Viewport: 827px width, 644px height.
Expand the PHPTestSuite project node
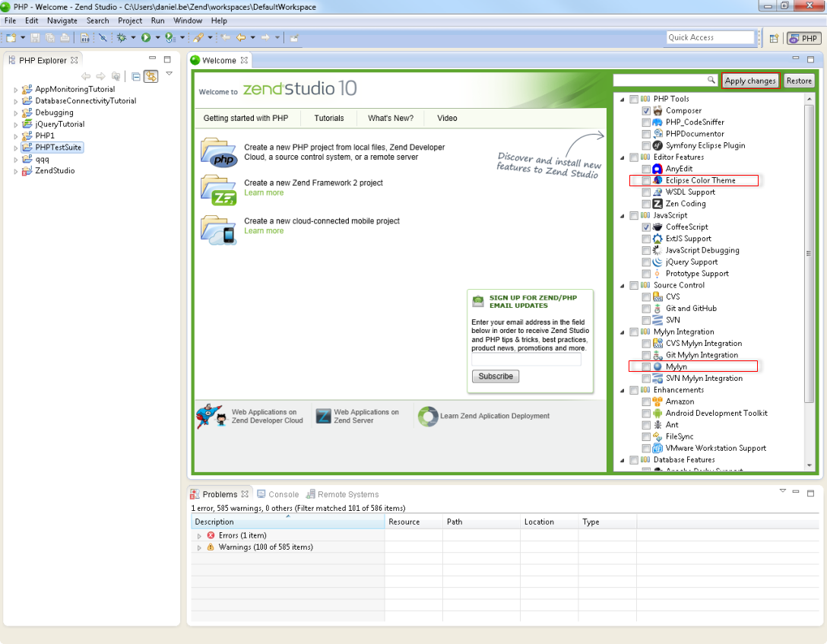click(x=15, y=148)
